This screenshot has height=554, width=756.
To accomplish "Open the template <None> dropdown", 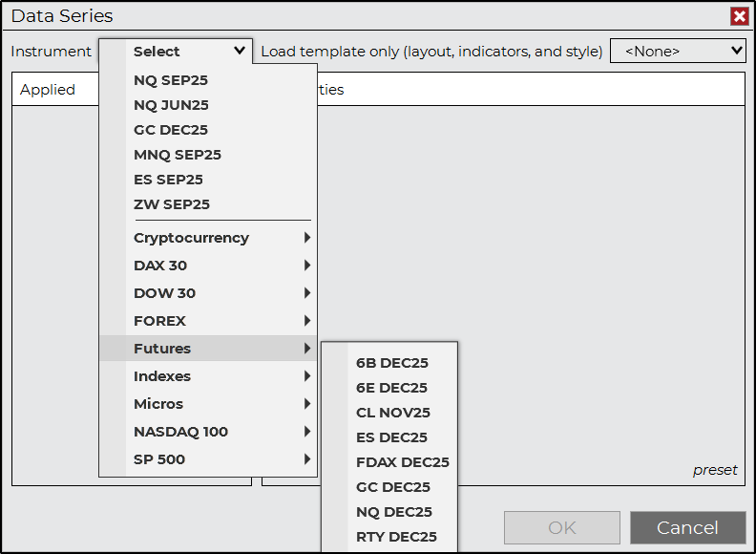I will (678, 51).
